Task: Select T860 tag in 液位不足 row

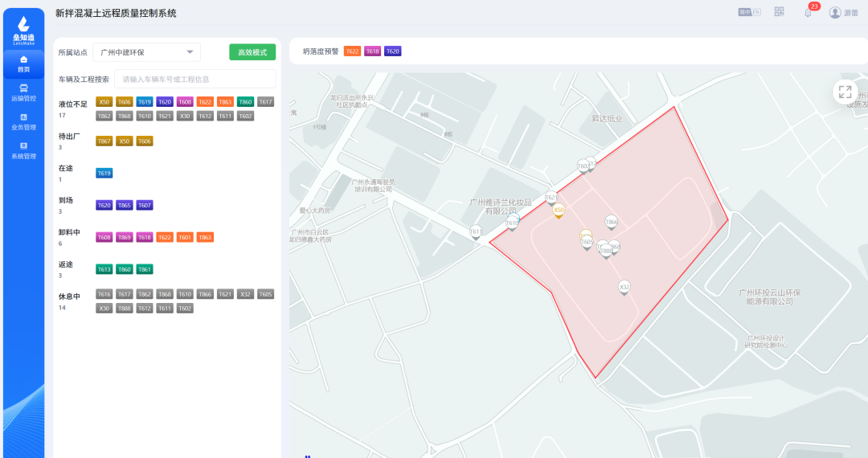Action: [x=245, y=102]
